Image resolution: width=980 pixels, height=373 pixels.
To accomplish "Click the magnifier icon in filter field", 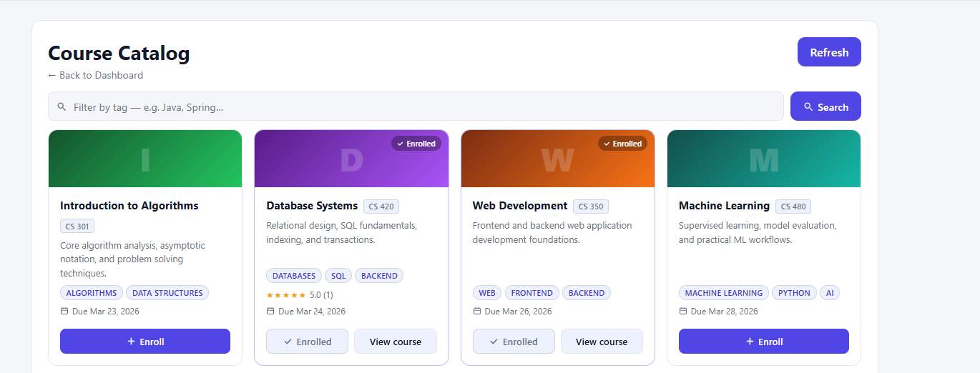I will (x=62, y=106).
